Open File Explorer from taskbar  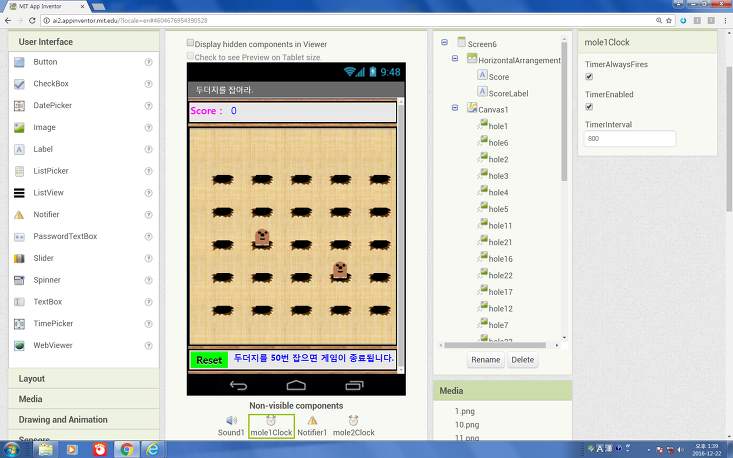pyautogui.click(x=45, y=450)
